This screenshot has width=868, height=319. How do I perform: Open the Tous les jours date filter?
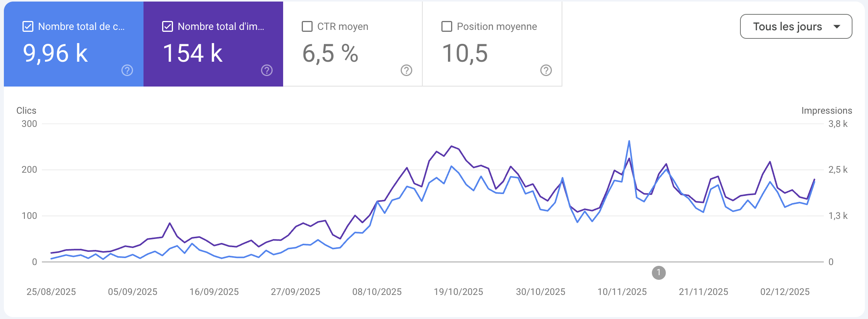point(795,26)
